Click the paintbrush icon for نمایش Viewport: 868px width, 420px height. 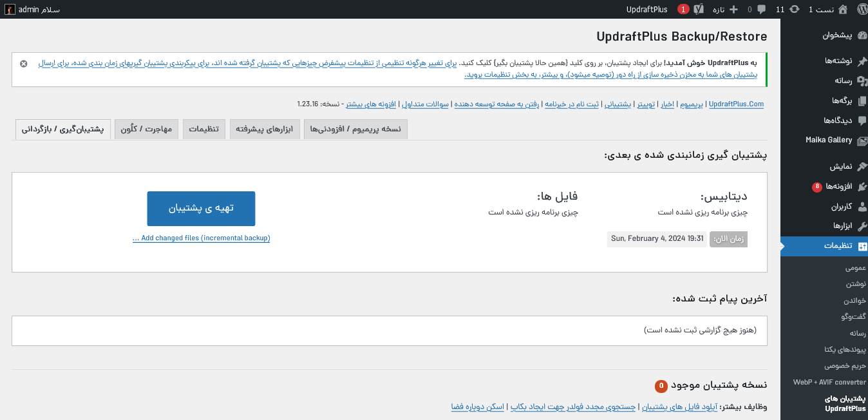coord(862,166)
